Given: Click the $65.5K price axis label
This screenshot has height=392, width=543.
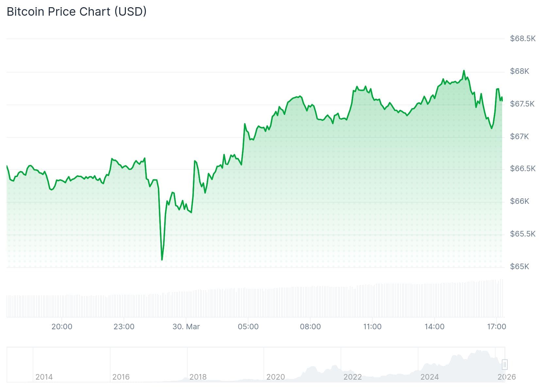Looking at the screenshot, I should point(522,234).
